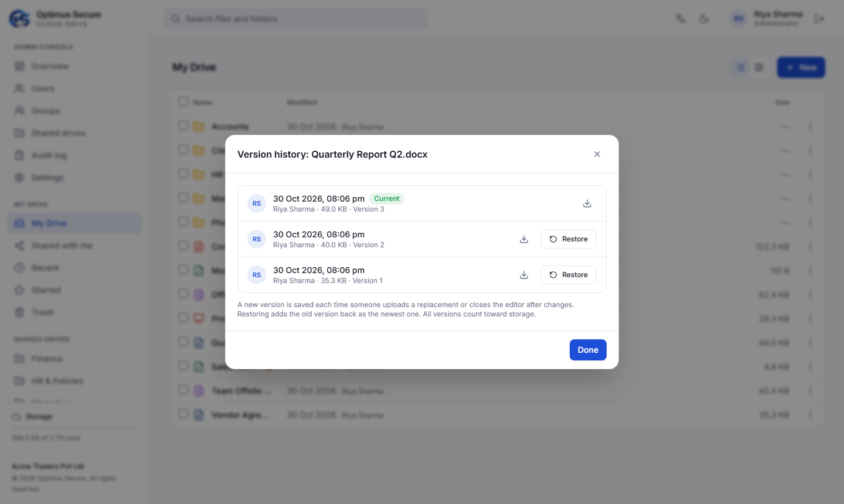Click the sign-out icon next to Riya Sharma

click(x=819, y=19)
